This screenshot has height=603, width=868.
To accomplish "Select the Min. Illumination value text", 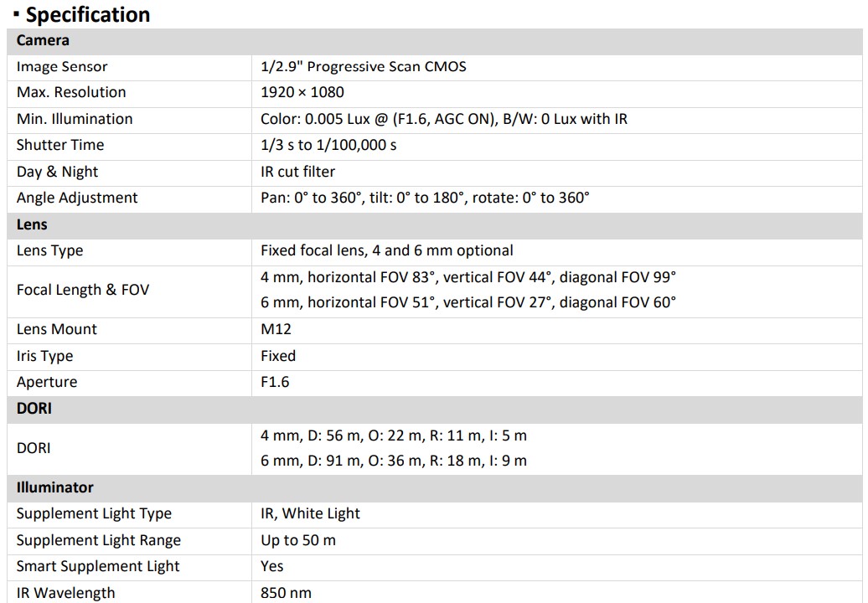I will point(443,119).
